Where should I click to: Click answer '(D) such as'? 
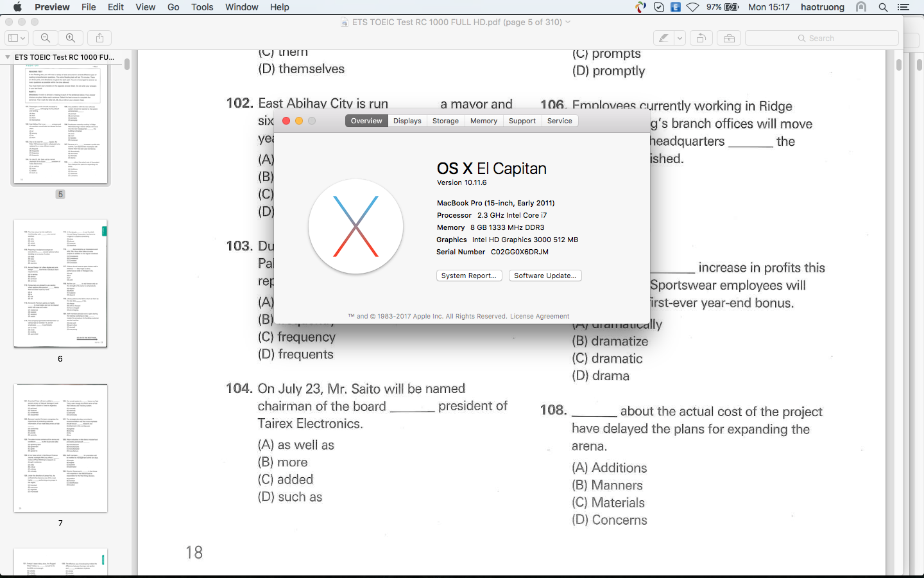[290, 497]
